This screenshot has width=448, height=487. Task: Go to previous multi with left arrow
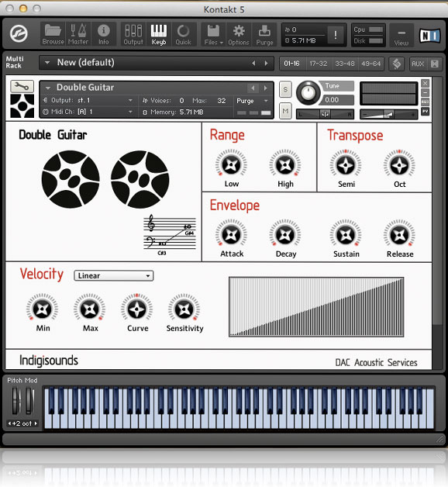(253, 64)
